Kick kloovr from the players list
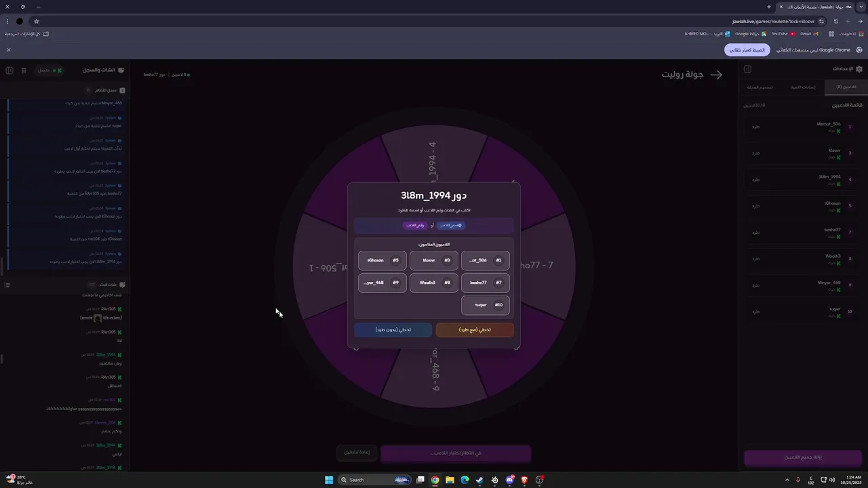The height and width of the screenshot is (488, 868). point(756,153)
